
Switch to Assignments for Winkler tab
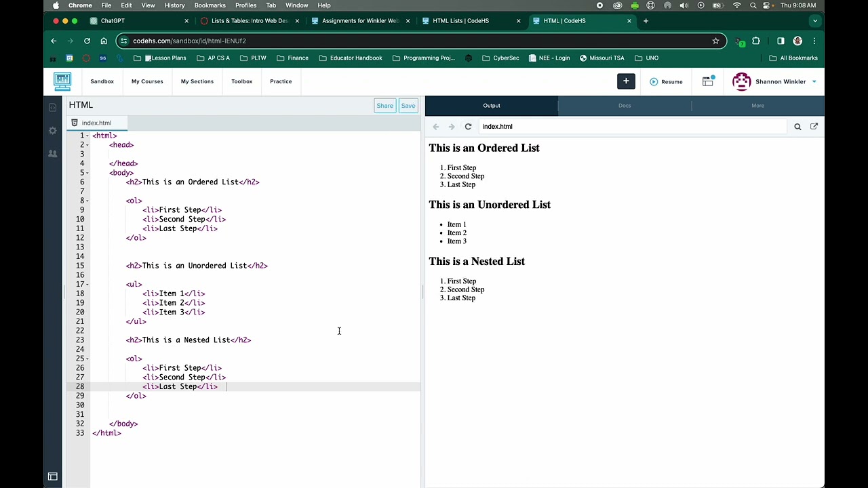[x=361, y=21]
